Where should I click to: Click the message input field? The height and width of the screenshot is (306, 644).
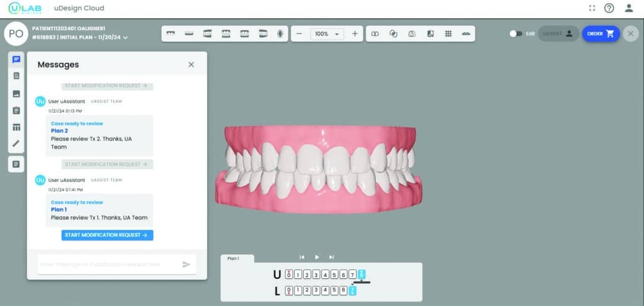[x=107, y=264]
